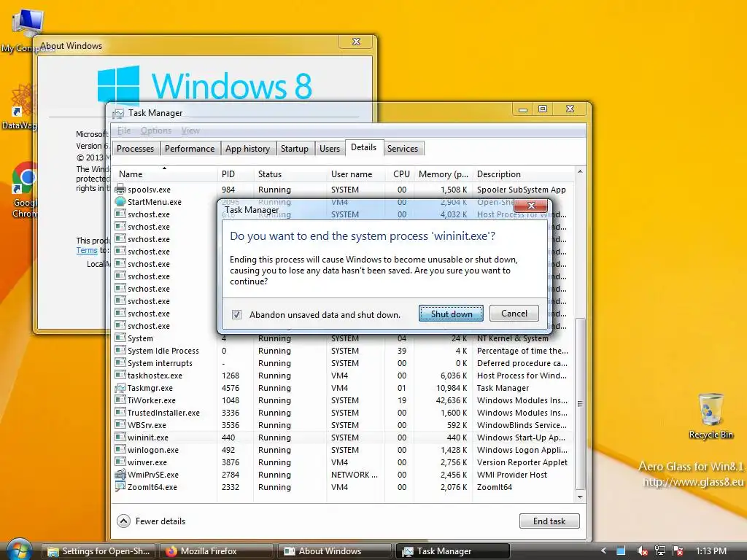Open the Google Chrome desktop shortcut
The height and width of the screenshot is (560, 747).
pyautogui.click(x=24, y=190)
